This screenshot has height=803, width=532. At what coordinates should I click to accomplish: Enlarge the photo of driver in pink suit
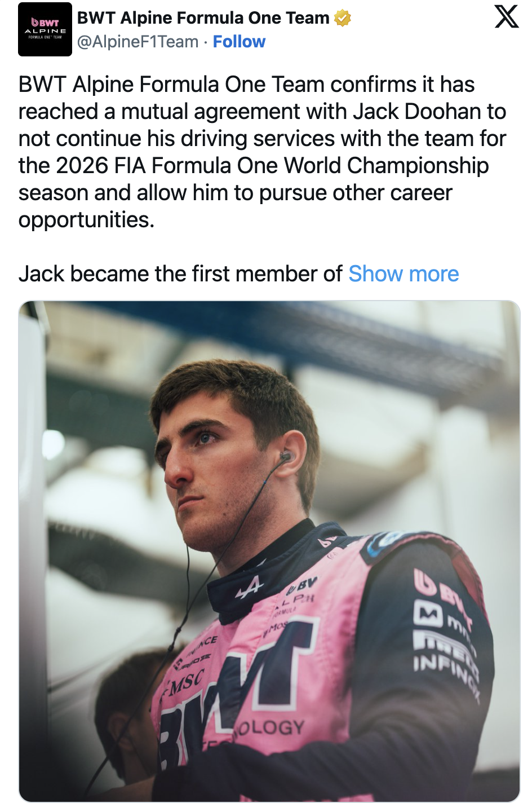(x=269, y=551)
